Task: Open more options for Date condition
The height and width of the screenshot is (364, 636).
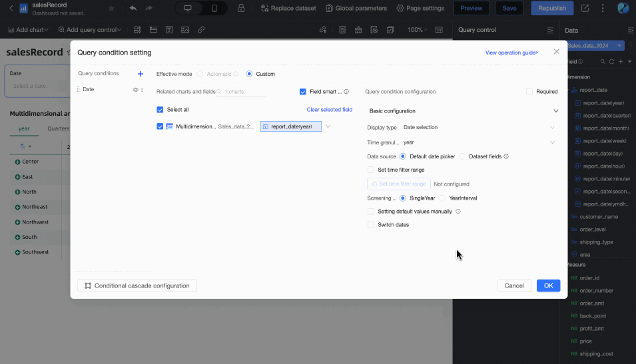Action: [142, 90]
